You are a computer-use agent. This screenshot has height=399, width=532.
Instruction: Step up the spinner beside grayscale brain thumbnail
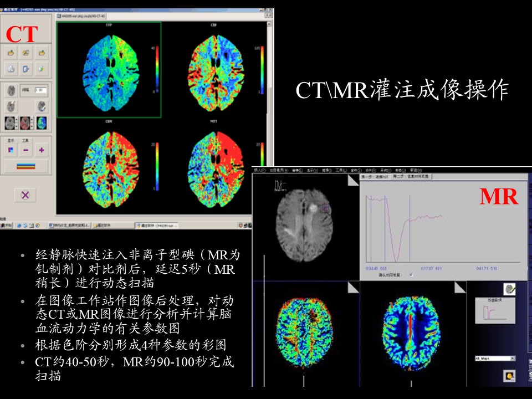pyautogui.click(x=16, y=120)
